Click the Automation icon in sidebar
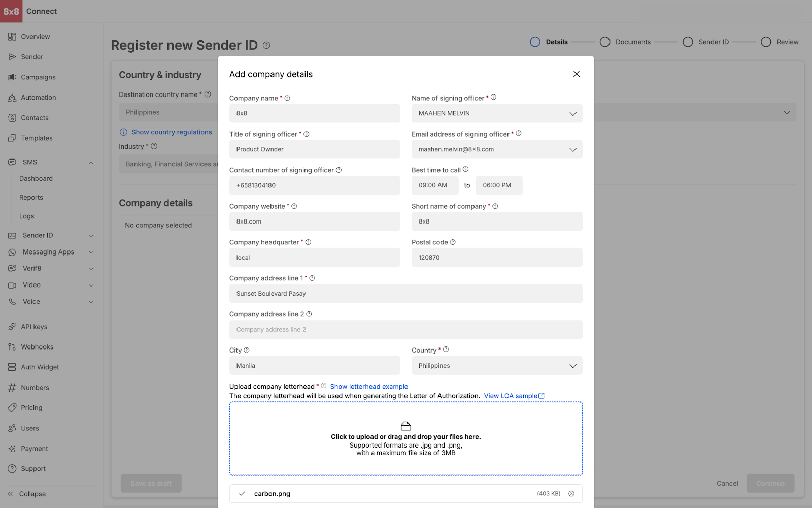 click(12, 98)
